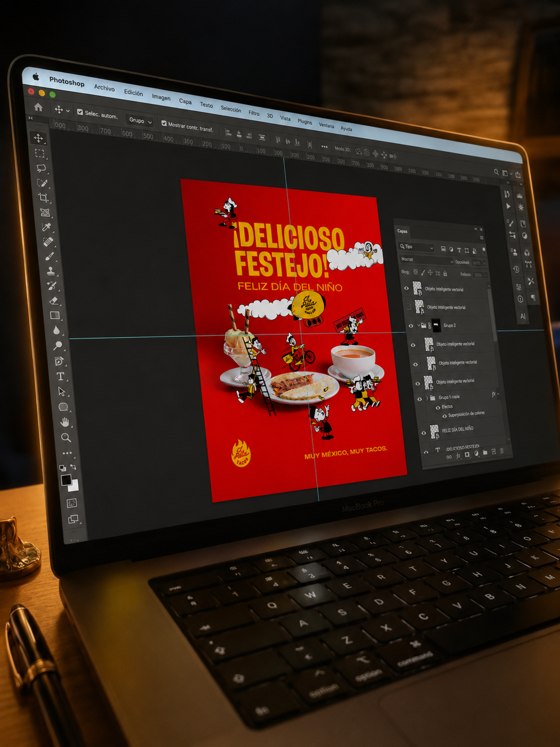Open the Filtro menu
This screenshot has width=560, height=747.
pos(254,113)
